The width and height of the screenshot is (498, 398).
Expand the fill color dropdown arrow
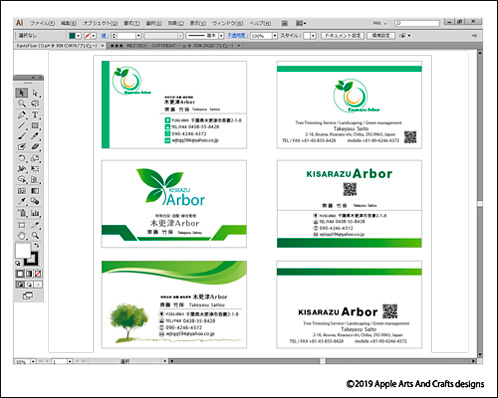[x=78, y=35]
